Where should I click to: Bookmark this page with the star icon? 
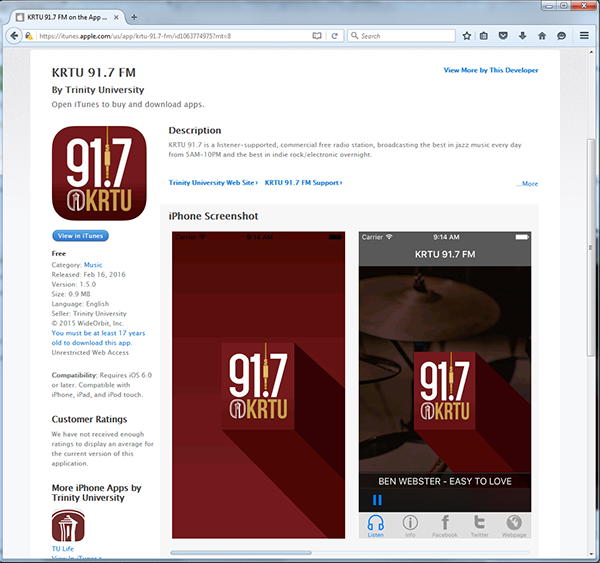[x=466, y=36]
